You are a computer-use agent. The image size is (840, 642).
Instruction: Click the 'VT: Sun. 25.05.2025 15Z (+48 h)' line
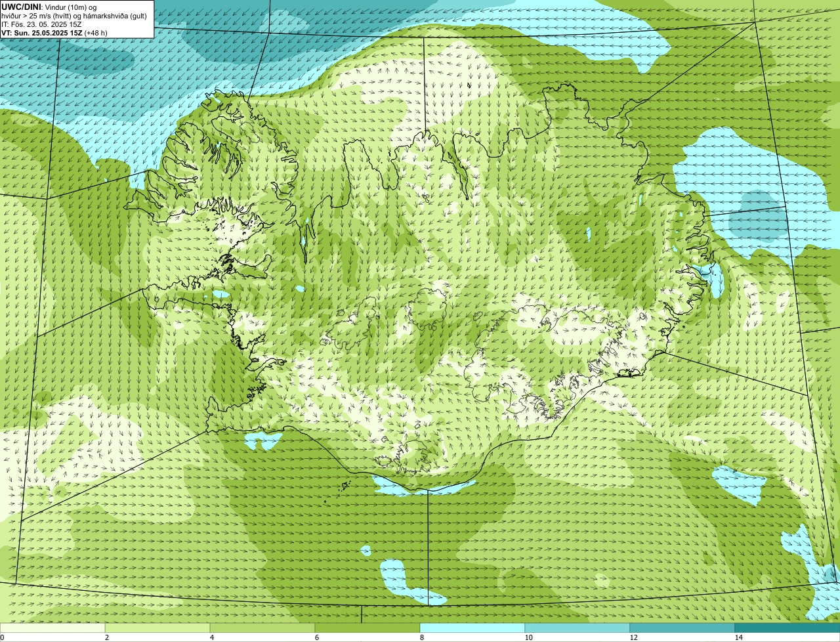54,32
